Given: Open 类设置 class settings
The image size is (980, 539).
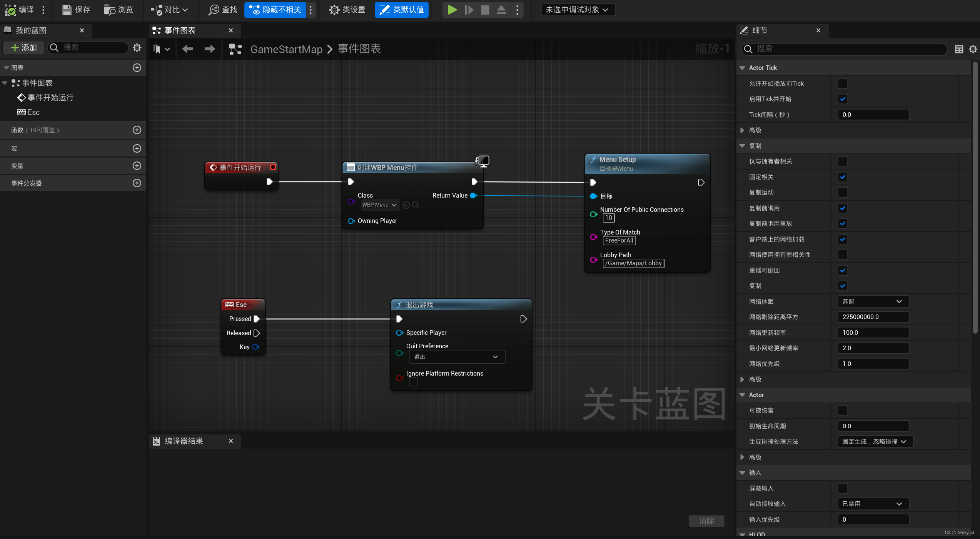Looking at the screenshot, I should point(347,10).
